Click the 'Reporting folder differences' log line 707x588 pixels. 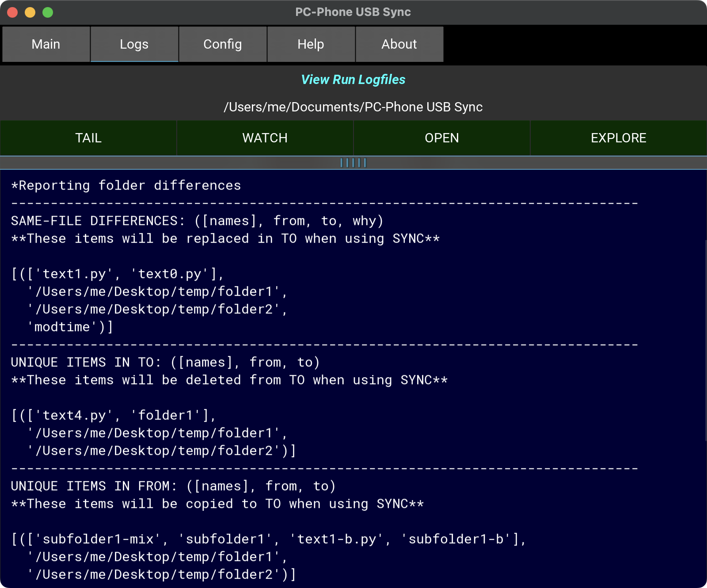click(126, 186)
